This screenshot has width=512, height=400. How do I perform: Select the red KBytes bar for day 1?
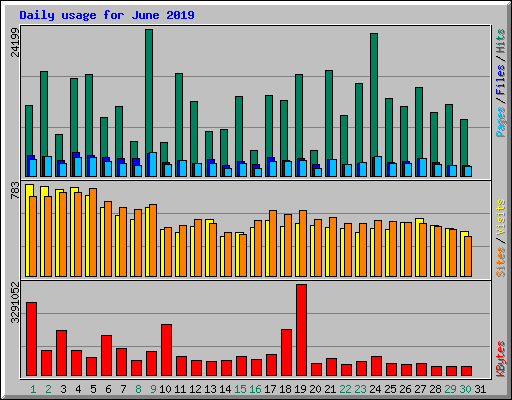tap(32, 339)
